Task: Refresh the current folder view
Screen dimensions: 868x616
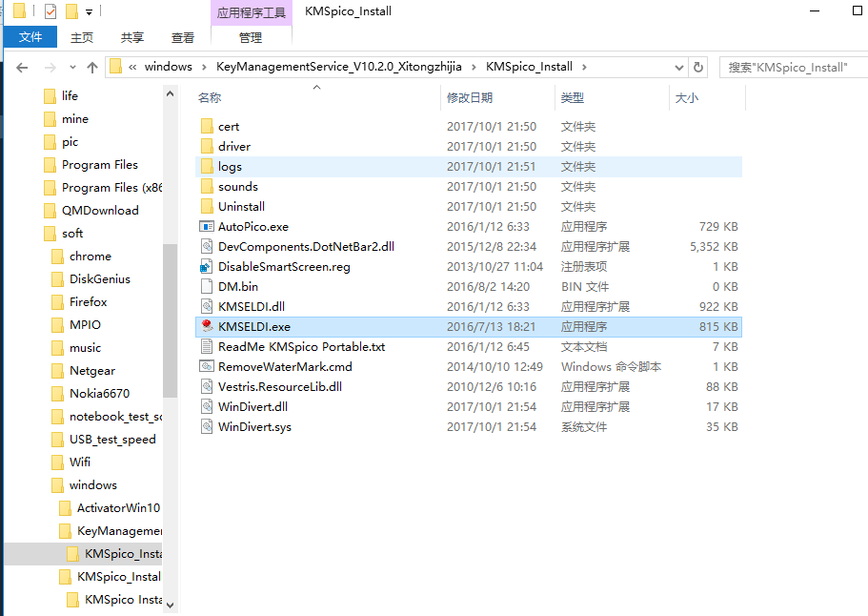Action: (x=698, y=67)
